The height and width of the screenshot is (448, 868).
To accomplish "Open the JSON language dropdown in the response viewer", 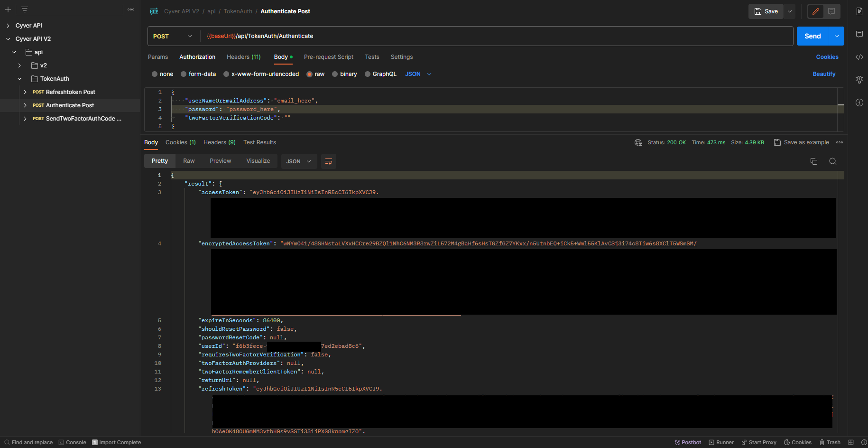I will pos(299,161).
